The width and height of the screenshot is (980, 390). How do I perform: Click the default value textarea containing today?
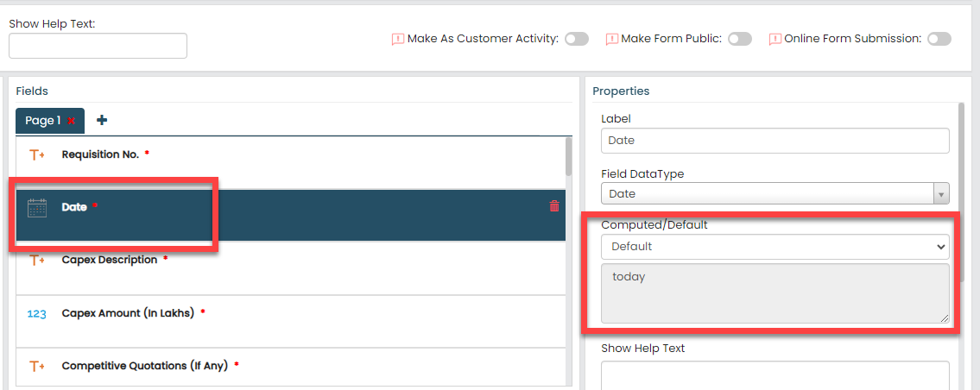775,293
